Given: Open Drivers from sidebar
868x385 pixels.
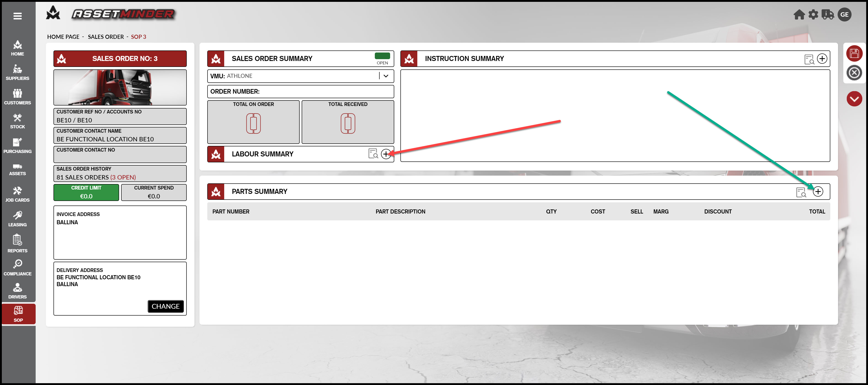Looking at the screenshot, I should pos(18,291).
